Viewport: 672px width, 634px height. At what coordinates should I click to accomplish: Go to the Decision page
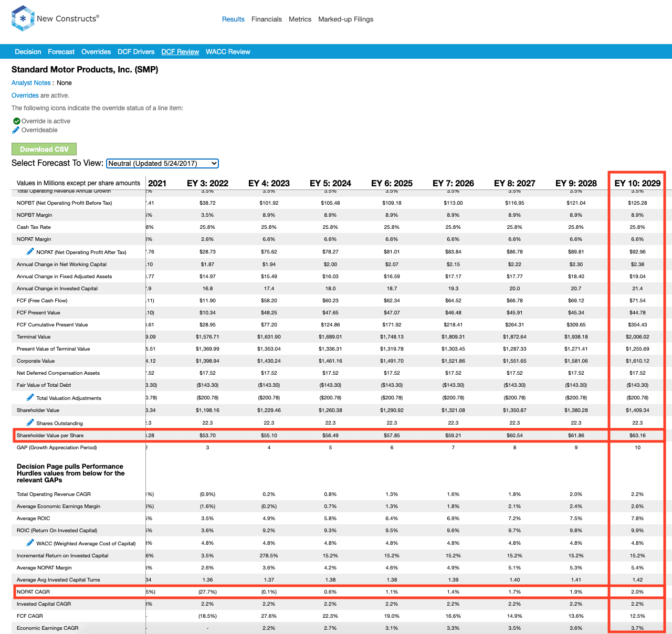[28, 52]
